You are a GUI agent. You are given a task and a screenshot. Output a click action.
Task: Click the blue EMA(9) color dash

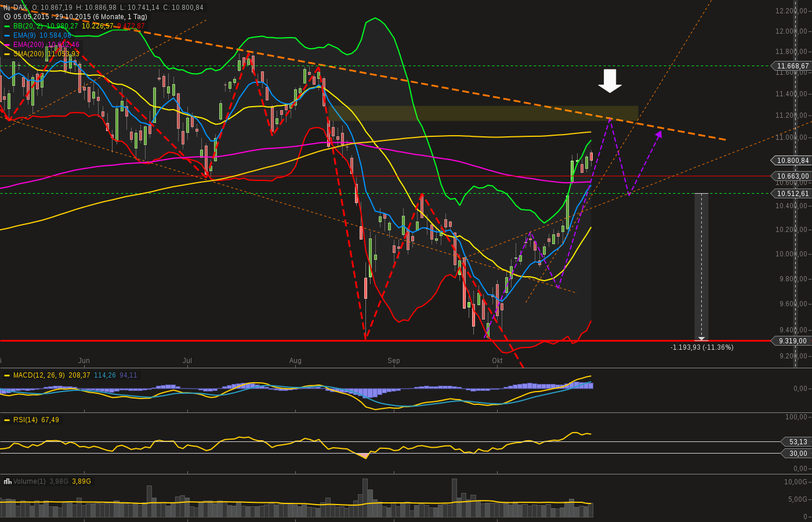(7, 35)
